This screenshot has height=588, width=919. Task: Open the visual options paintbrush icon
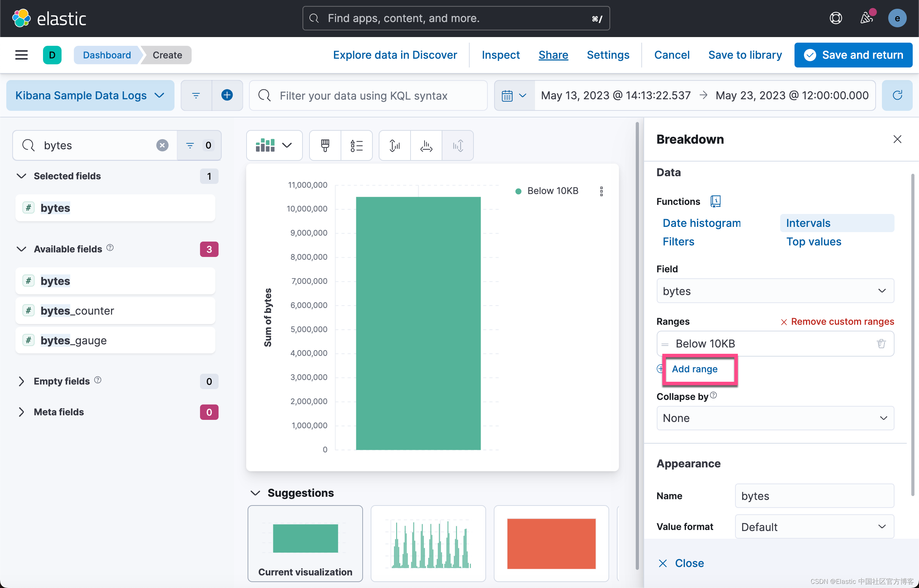coord(325,145)
